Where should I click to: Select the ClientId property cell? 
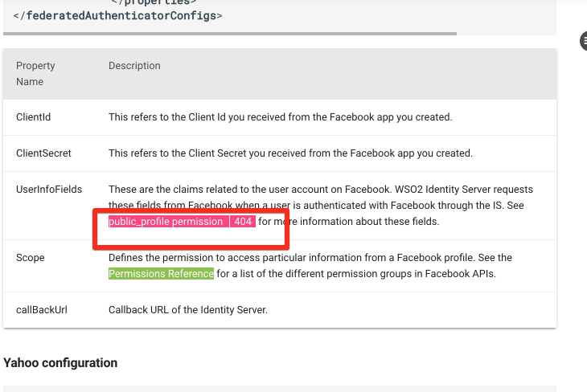pyautogui.click(x=33, y=117)
